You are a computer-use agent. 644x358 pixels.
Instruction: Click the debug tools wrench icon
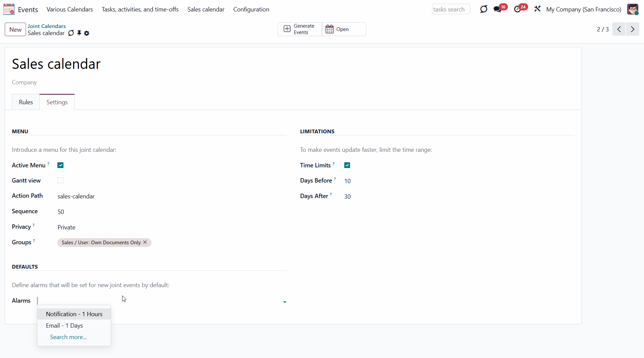pos(537,9)
